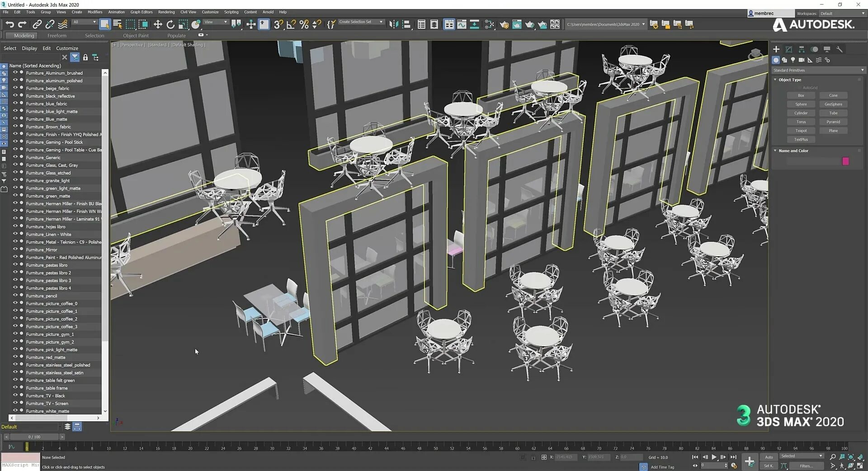Toggle the Percent Snap icon
868x471 pixels.
point(304,24)
